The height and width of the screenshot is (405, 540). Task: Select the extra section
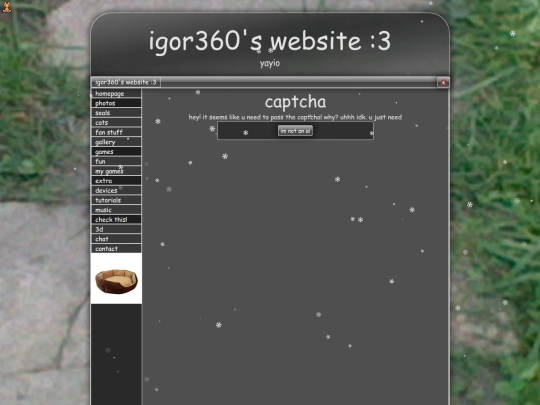116,180
